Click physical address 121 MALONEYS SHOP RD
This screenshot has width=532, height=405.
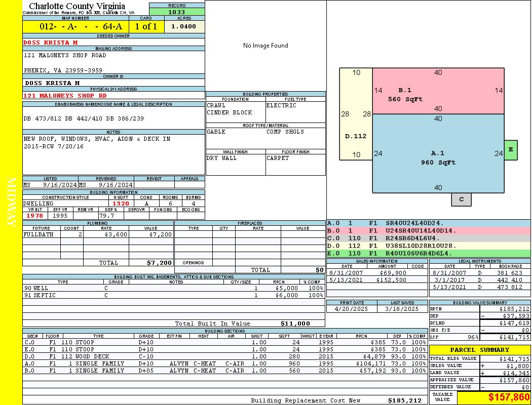[x=65, y=96]
